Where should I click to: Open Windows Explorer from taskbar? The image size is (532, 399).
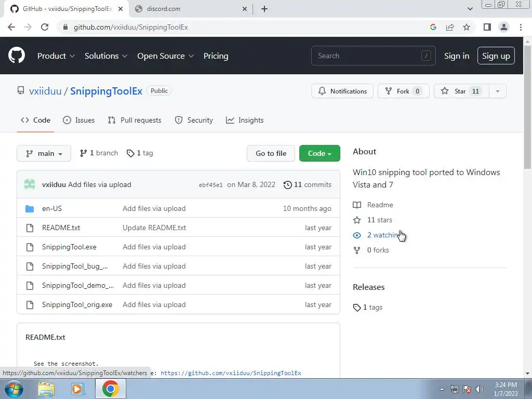(46, 389)
